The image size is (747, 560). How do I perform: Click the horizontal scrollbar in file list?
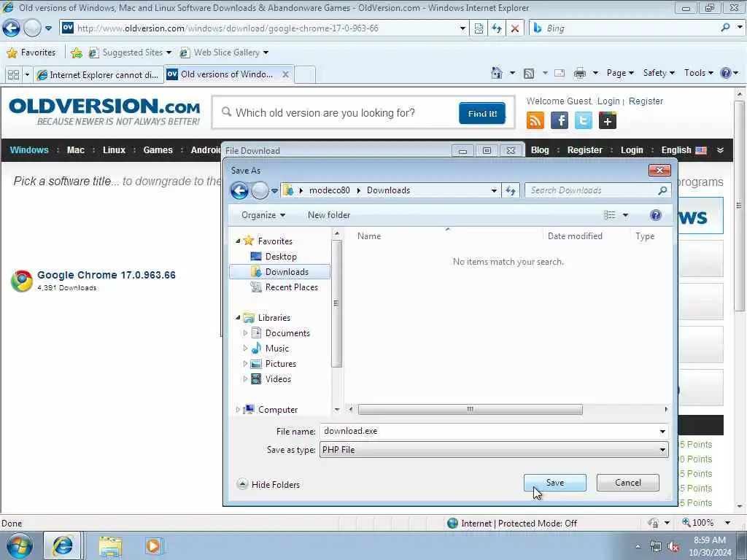point(470,410)
